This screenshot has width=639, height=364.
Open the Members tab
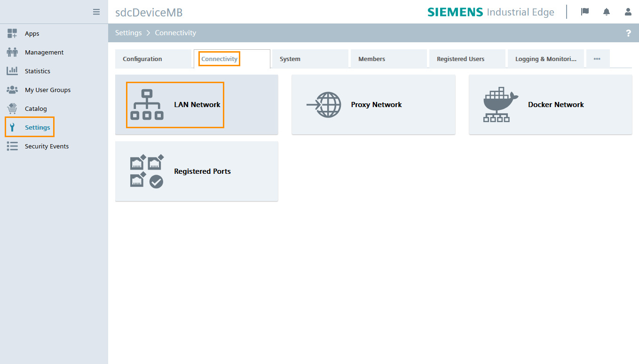coord(371,59)
